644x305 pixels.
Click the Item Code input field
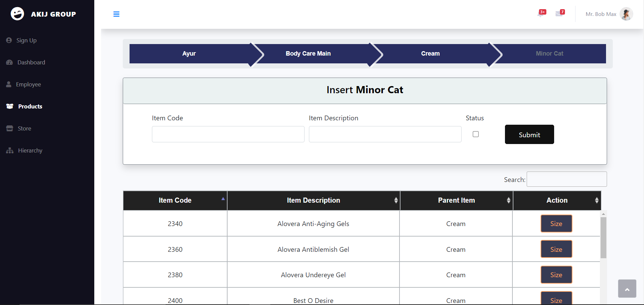(228, 134)
